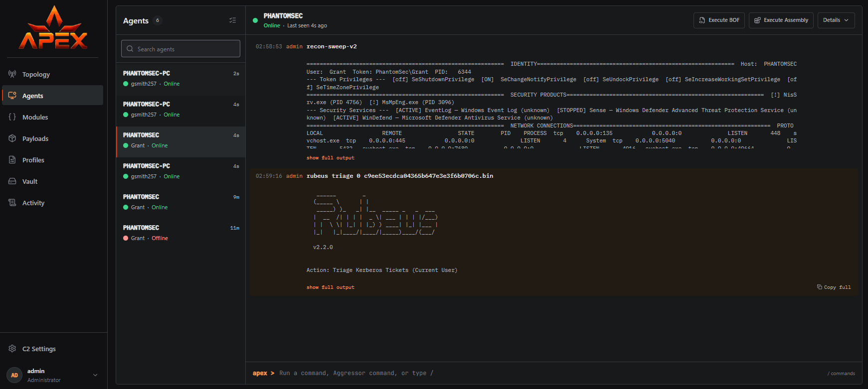Click the APEX logo
The image size is (868, 389).
coord(53,28)
